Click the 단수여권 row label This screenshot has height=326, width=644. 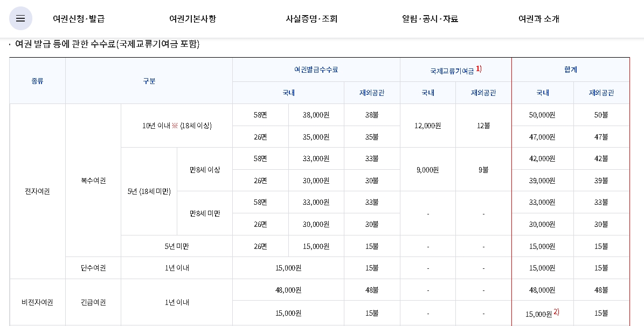(93, 268)
